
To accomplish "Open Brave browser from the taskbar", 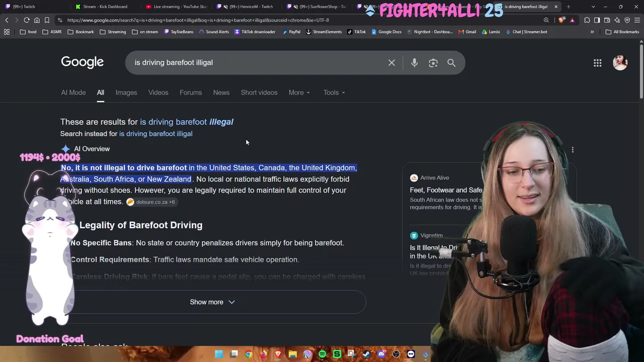I will tap(278, 354).
